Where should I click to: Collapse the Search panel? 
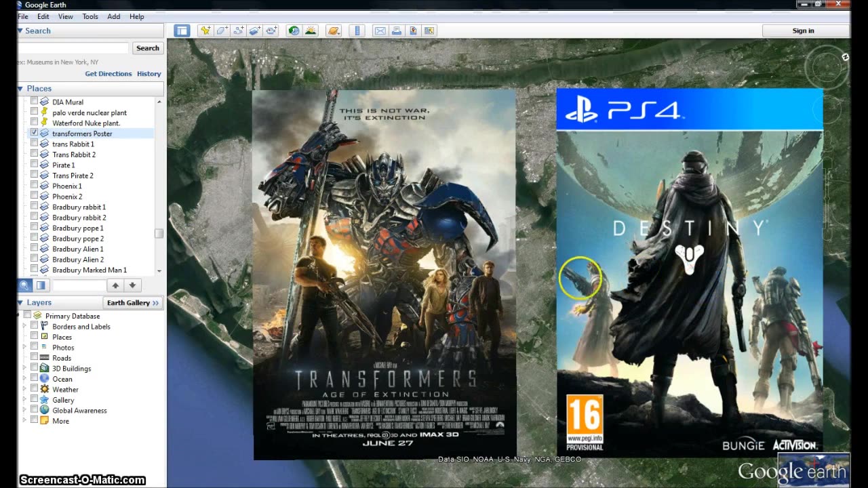pyautogui.click(x=21, y=30)
